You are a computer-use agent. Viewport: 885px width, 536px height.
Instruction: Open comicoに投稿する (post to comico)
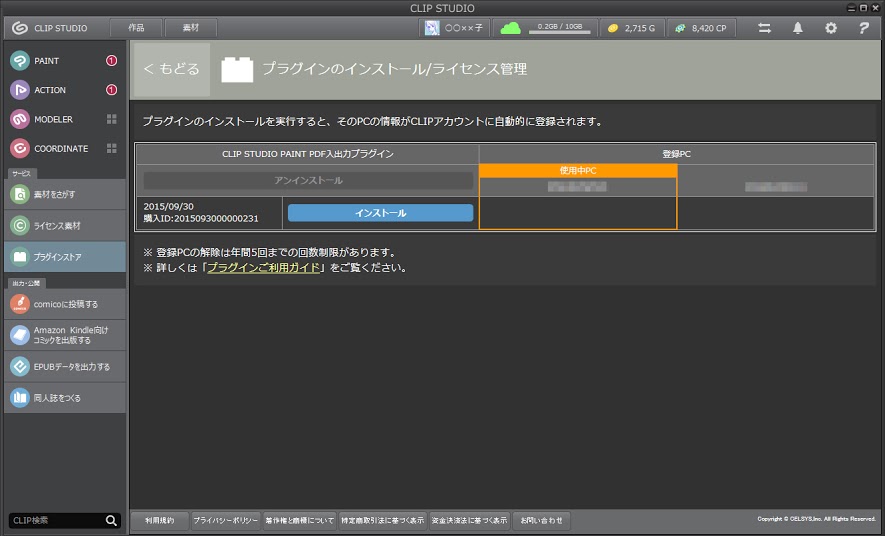pyautogui.click(x=65, y=304)
